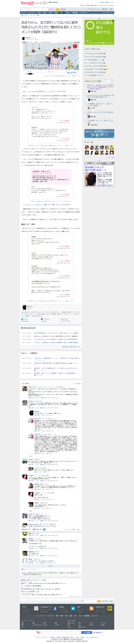
Task: Click the Twitter icon in author profile
Action: point(22,319)
